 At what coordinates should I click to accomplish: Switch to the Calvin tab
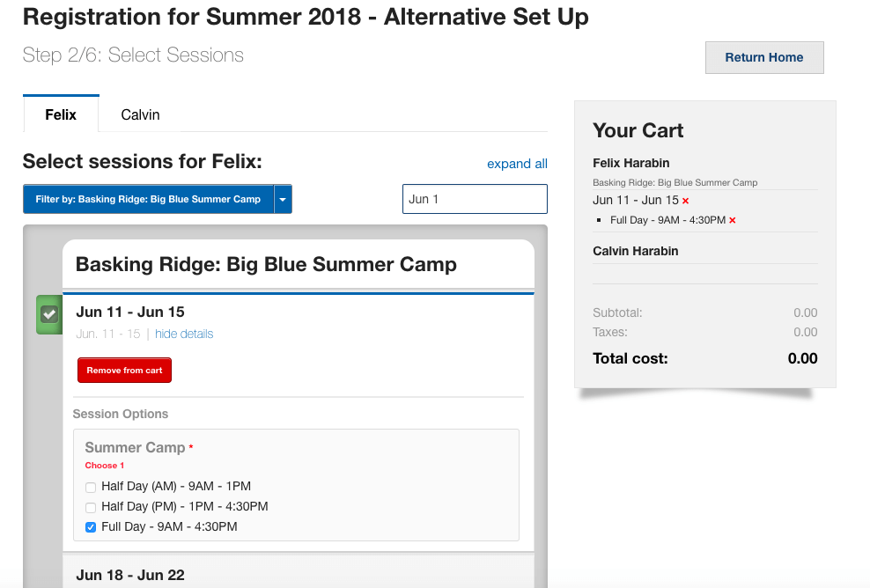pos(140,114)
